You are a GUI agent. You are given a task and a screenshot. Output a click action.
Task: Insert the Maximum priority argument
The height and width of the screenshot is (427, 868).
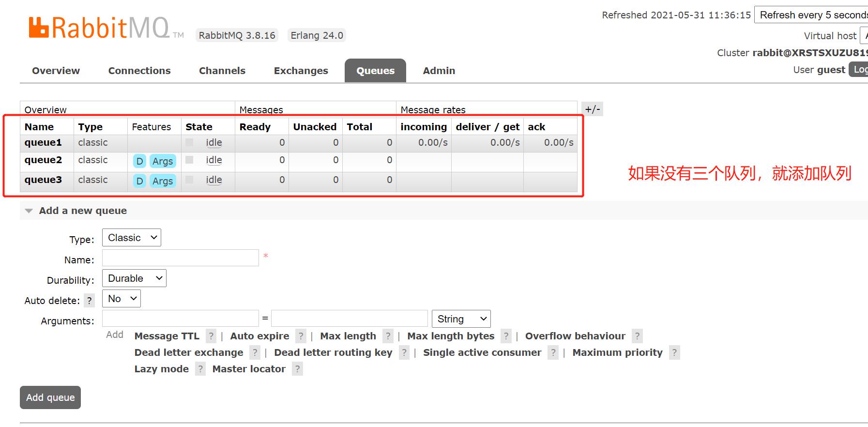(x=617, y=352)
